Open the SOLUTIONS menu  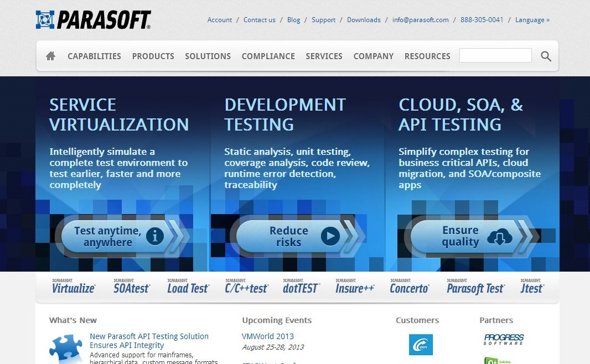208,56
